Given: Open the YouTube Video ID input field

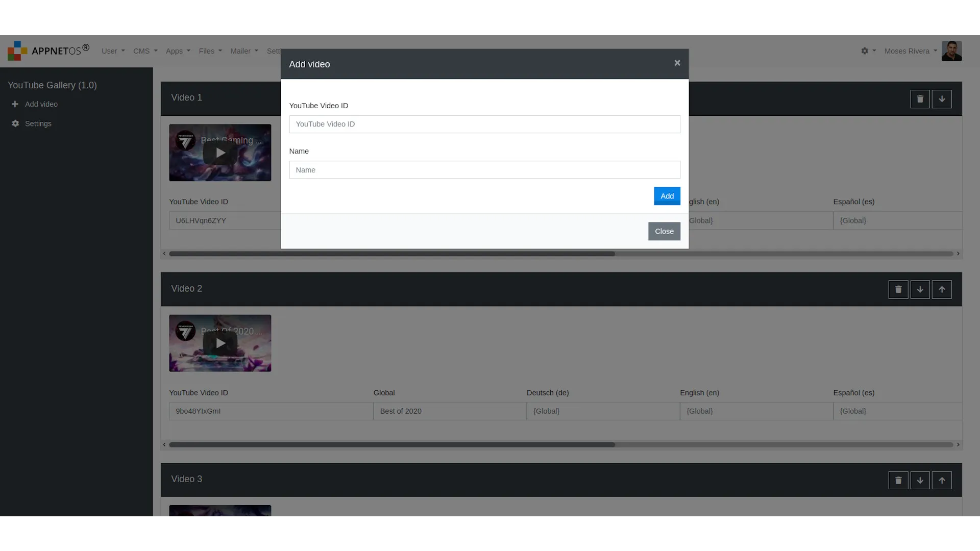Looking at the screenshot, I should (484, 124).
